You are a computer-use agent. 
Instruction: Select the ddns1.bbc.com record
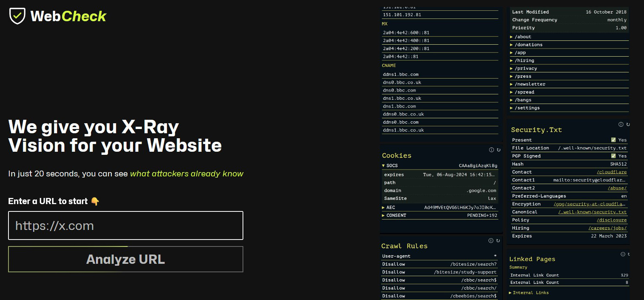[x=440, y=74]
